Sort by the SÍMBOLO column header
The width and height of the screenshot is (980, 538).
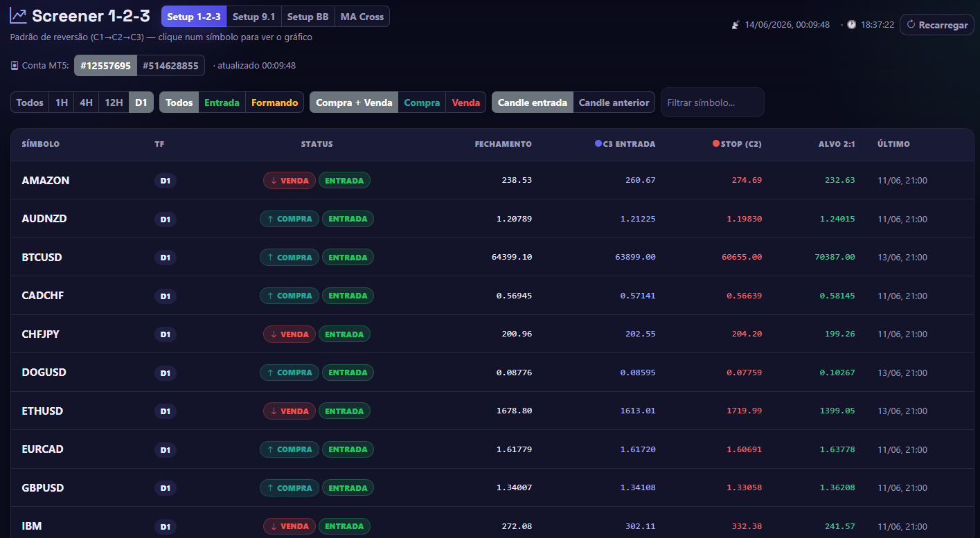pyautogui.click(x=41, y=144)
